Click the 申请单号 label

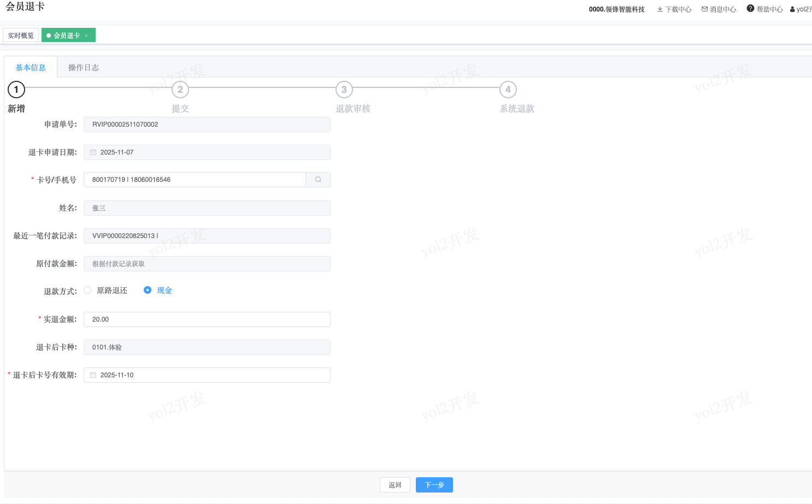pyautogui.click(x=61, y=124)
